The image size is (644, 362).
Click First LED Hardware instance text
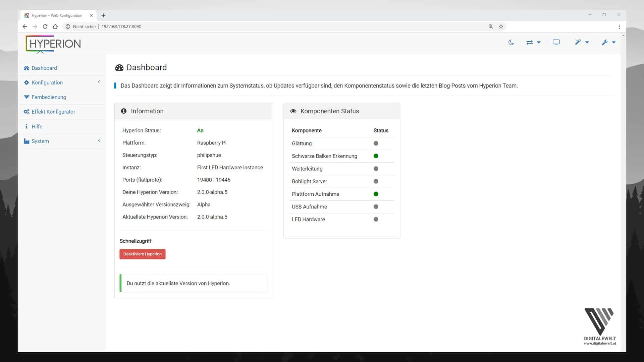click(230, 168)
